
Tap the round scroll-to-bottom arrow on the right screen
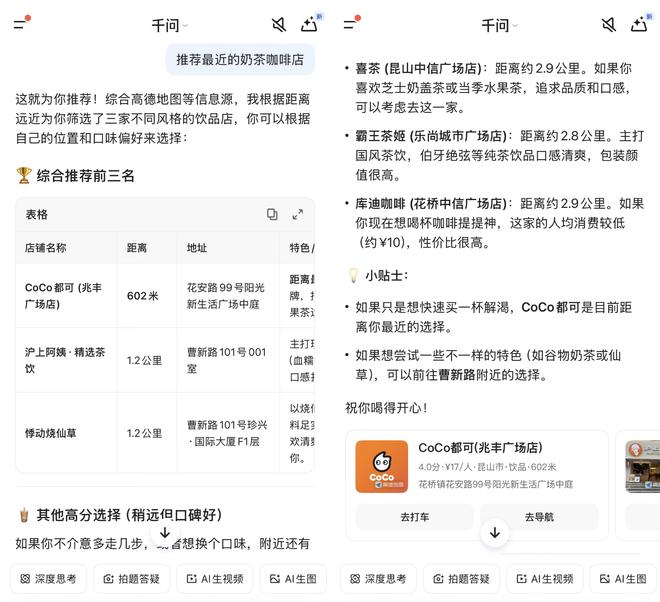point(495,533)
